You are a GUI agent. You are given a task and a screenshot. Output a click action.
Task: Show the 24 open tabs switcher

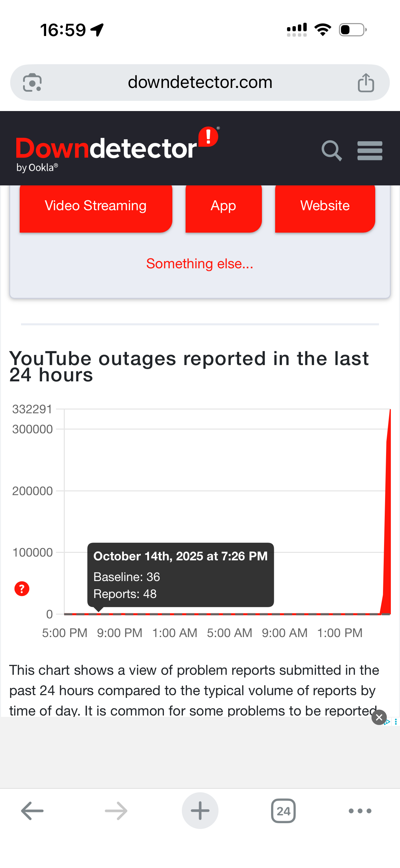pos(283,811)
